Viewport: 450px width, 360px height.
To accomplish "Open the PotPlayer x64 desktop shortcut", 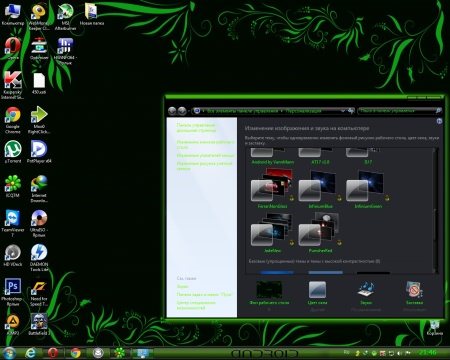I will click(x=39, y=152).
